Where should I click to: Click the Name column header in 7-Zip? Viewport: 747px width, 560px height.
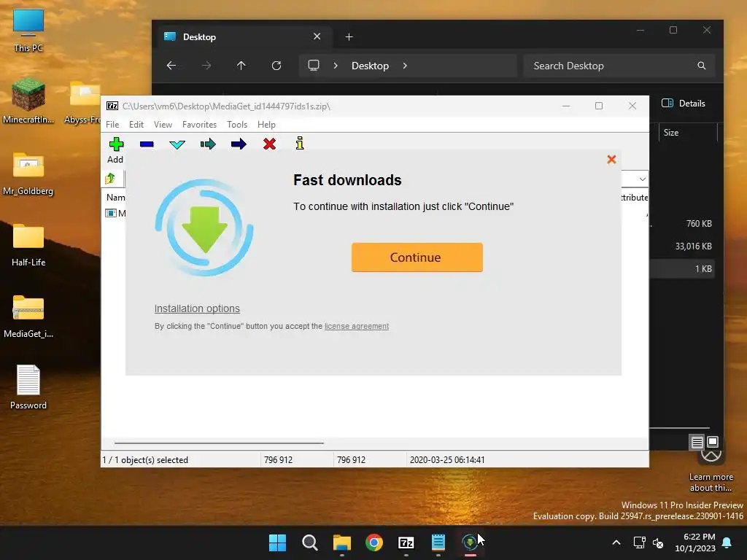coord(115,197)
